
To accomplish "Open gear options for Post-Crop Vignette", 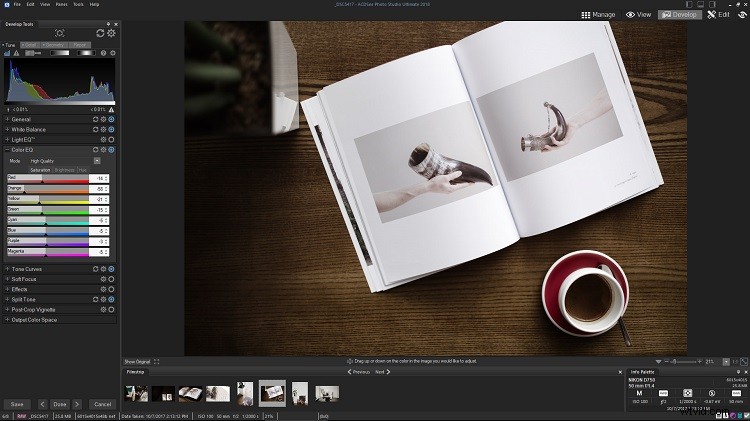I will click(x=103, y=310).
